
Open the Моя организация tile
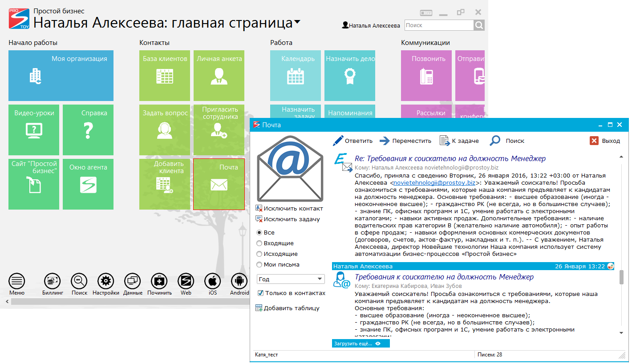pyautogui.click(x=61, y=76)
